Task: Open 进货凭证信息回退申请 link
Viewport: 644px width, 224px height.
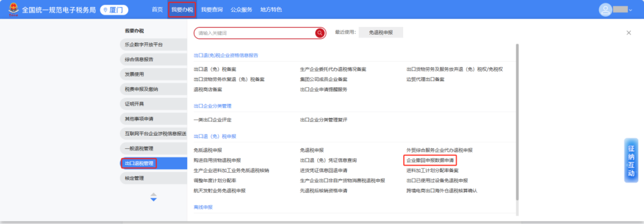Action: click(x=324, y=170)
